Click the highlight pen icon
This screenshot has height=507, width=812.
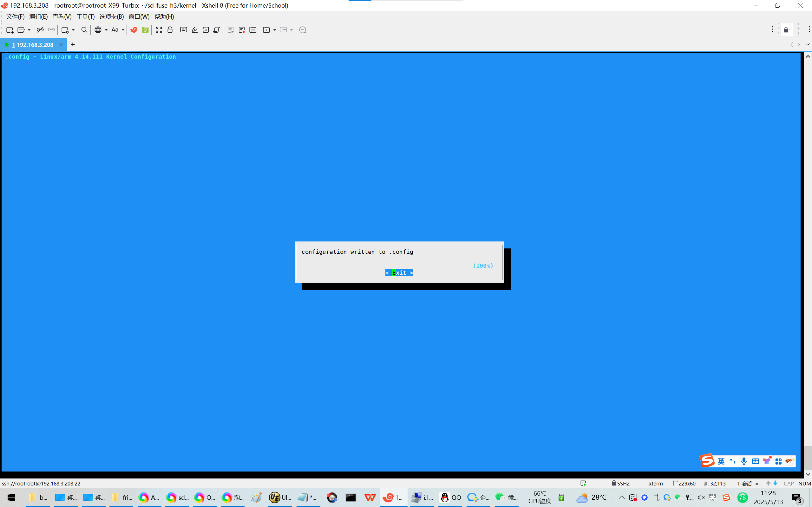click(195, 30)
